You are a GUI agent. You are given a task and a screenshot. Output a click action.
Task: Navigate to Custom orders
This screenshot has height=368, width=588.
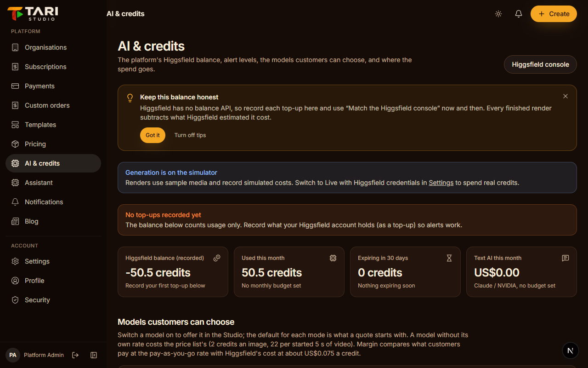(x=53, y=105)
